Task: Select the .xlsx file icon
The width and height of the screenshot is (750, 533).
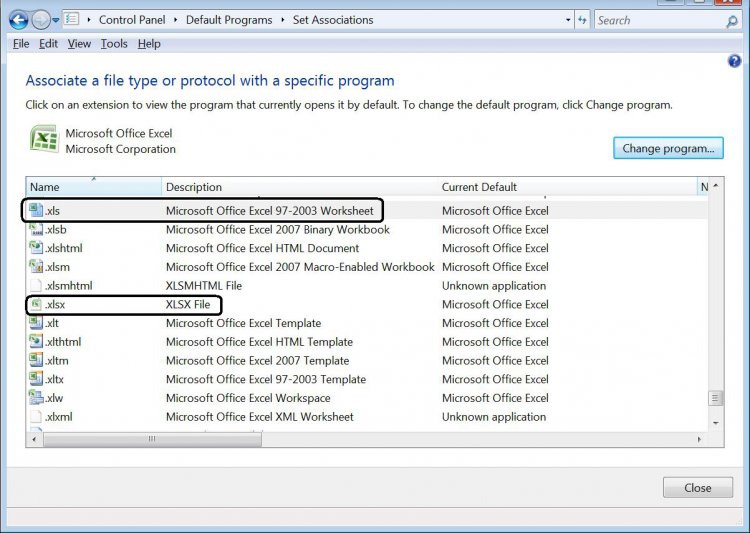Action: click(36, 304)
